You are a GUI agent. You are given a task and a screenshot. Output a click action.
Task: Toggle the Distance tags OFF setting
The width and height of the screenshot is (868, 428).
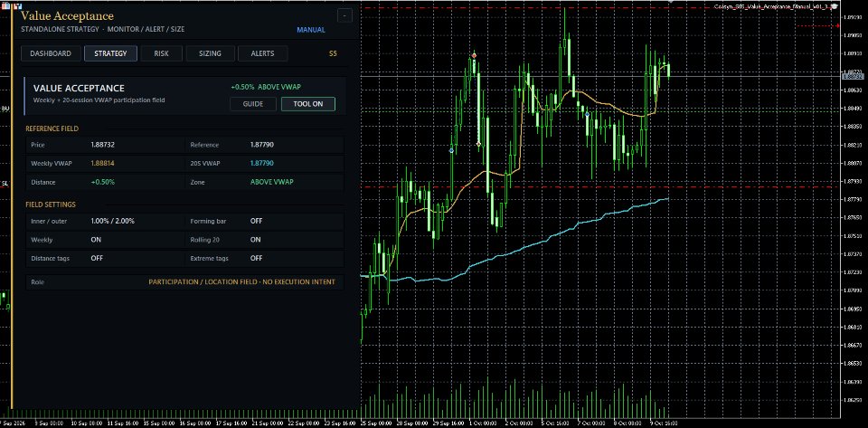(97, 258)
